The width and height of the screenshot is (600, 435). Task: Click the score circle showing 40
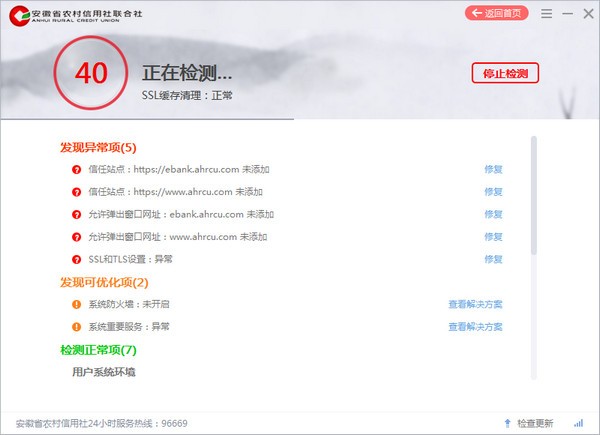click(91, 73)
